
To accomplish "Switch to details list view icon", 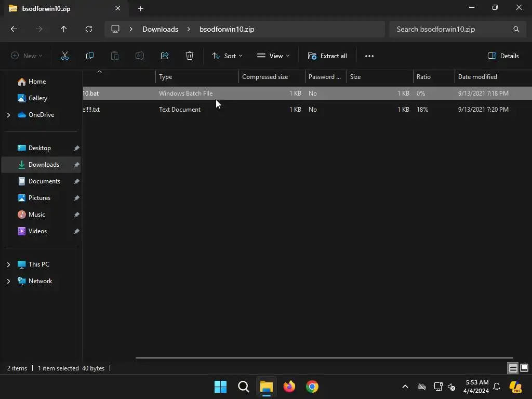I will [x=513, y=368].
